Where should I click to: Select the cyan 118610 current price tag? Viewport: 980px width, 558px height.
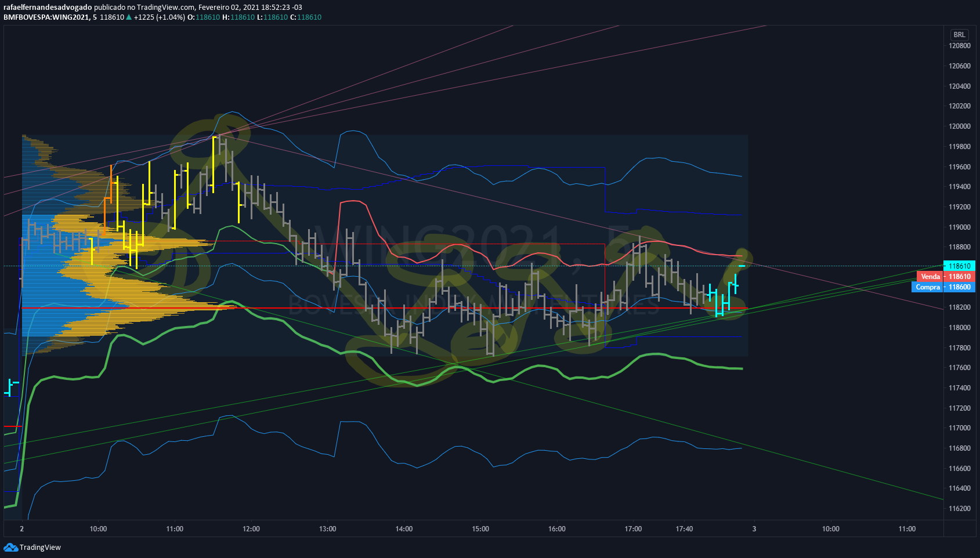point(959,266)
